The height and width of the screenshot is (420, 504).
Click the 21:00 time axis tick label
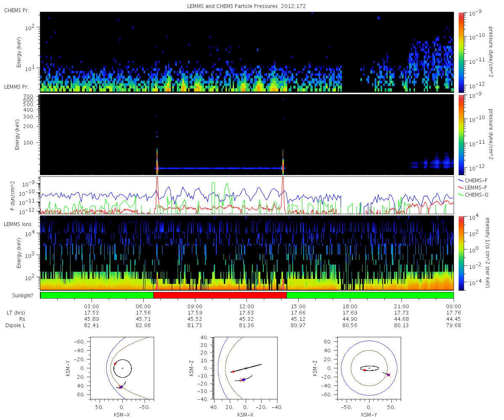[x=402, y=306]
